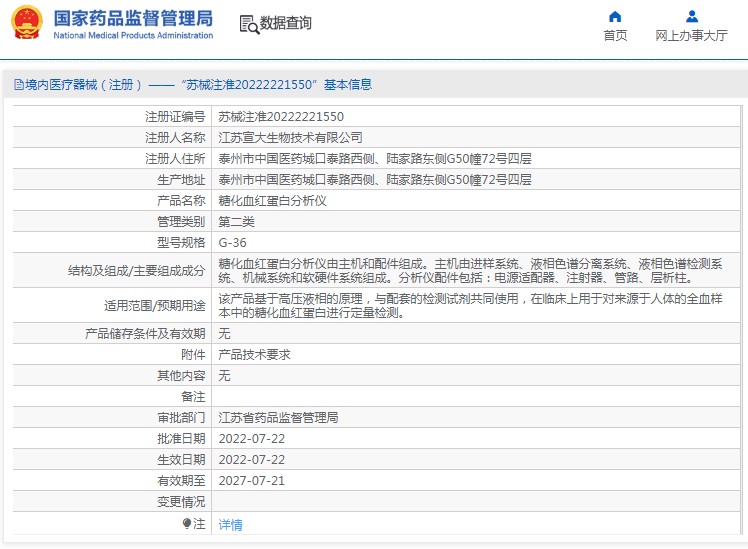This screenshot has width=748, height=549.
Task: Select the 无 value for 产品储存条件及有效期
Action: tap(224, 333)
